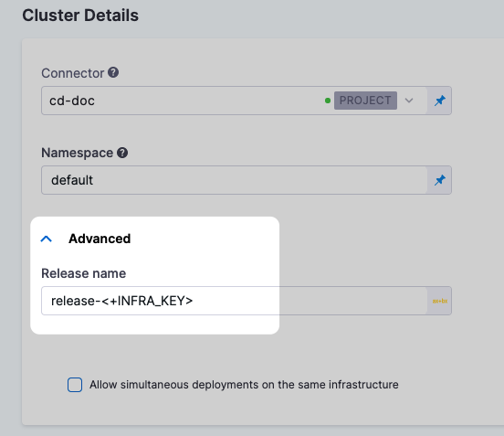Click the release-<+INFRA_KEY> text value
504x436 pixels.
(x=122, y=301)
